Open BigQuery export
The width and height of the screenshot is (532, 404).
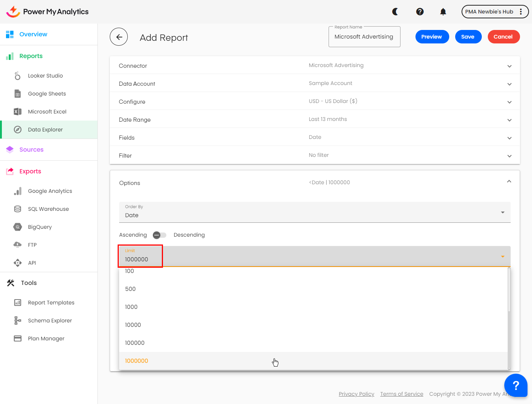[40, 227]
